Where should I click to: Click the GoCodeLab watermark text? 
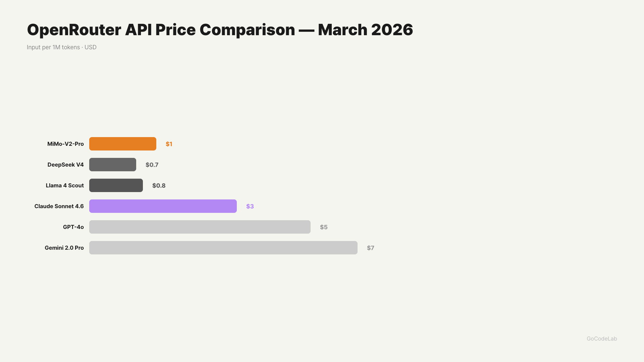[602, 339]
